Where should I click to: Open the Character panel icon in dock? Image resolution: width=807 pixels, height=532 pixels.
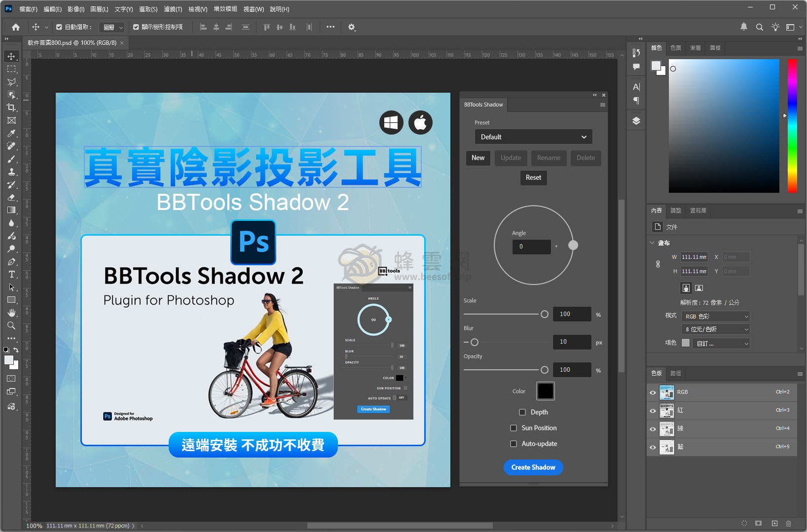[x=636, y=87]
